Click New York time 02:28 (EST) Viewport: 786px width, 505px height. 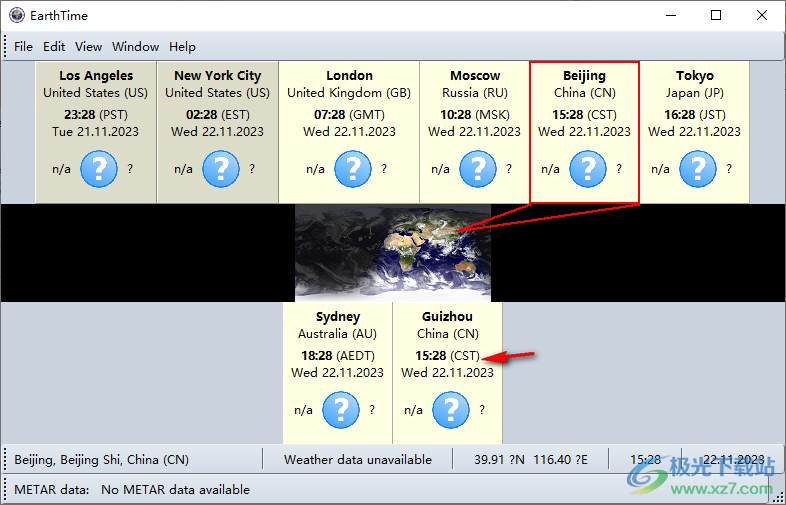(x=218, y=115)
